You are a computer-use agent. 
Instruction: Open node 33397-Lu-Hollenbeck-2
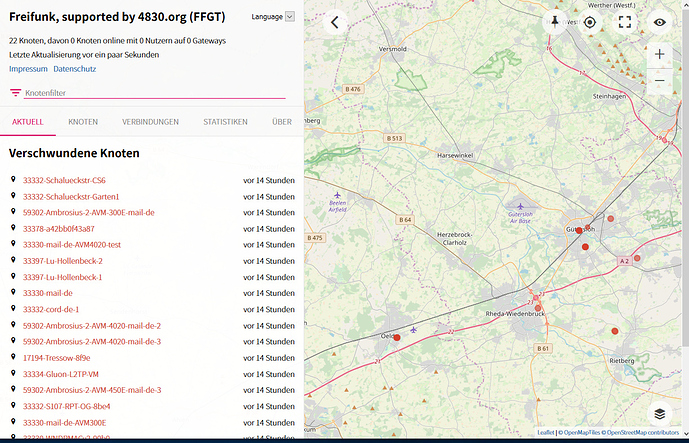coord(62,261)
